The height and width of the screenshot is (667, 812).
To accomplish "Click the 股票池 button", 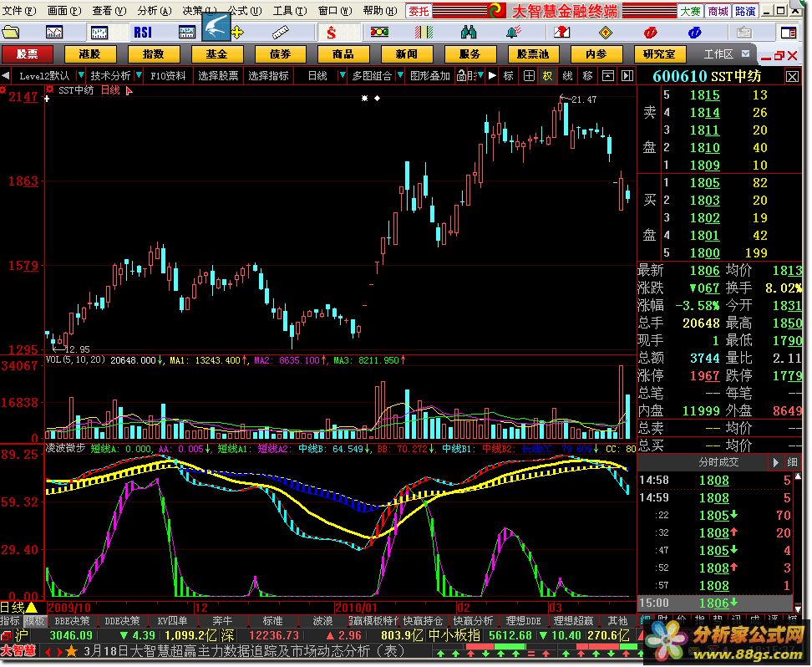I will pyautogui.click(x=532, y=53).
